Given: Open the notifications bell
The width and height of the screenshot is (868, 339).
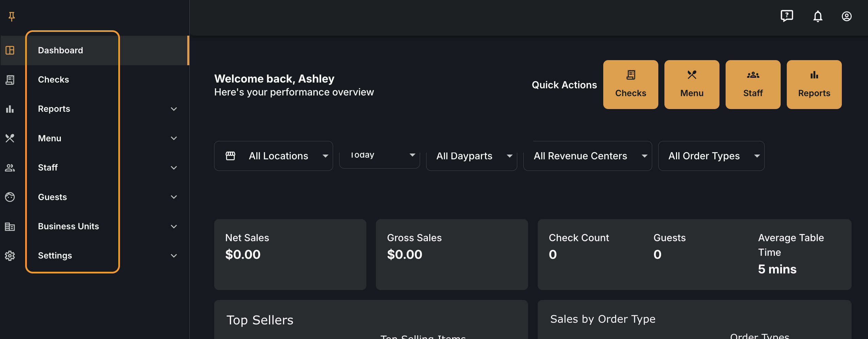Looking at the screenshot, I should [818, 16].
